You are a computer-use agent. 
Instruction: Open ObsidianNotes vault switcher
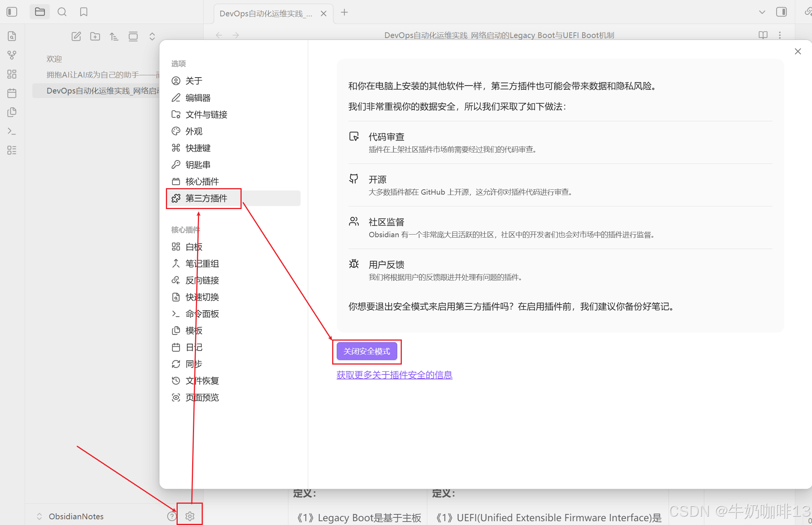pos(76,516)
